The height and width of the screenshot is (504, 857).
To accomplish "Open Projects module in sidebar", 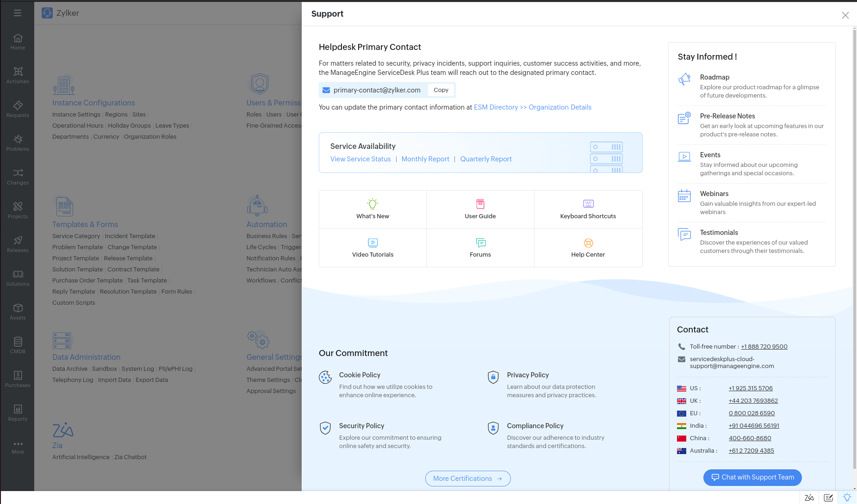I will (18, 210).
